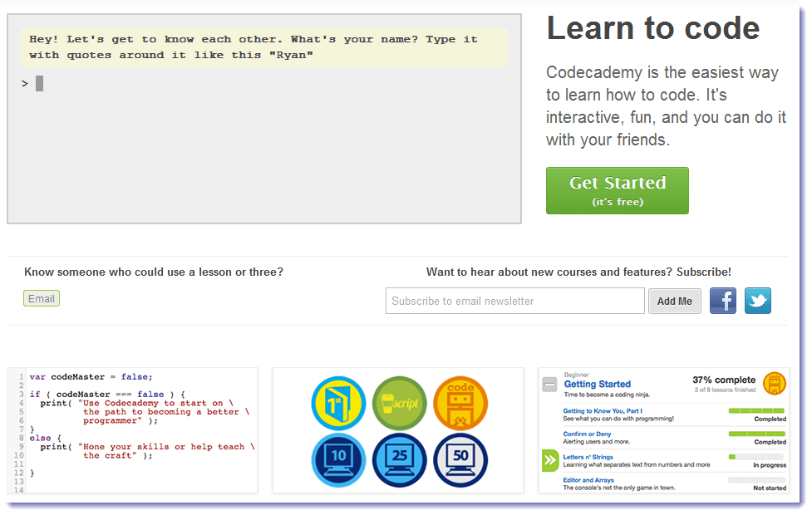Open the 'Confirm or Deny' lesson
The width and height of the screenshot is (812, 515).
[587, 434]
